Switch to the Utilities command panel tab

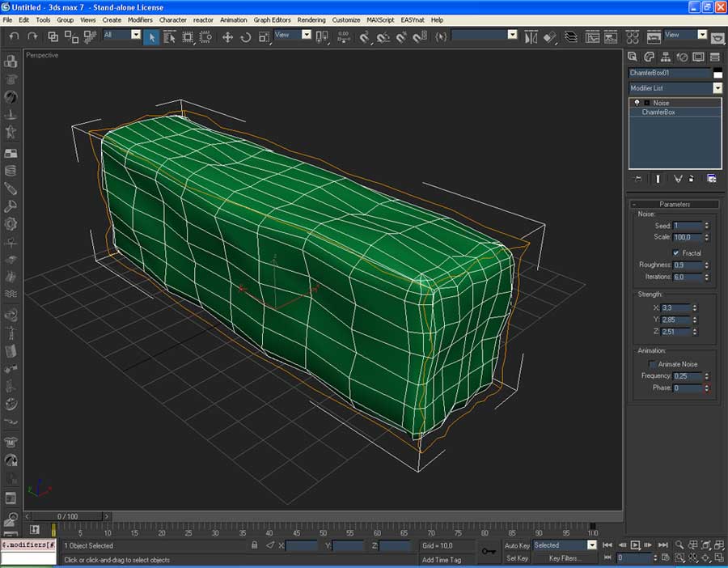coord(715,57)
